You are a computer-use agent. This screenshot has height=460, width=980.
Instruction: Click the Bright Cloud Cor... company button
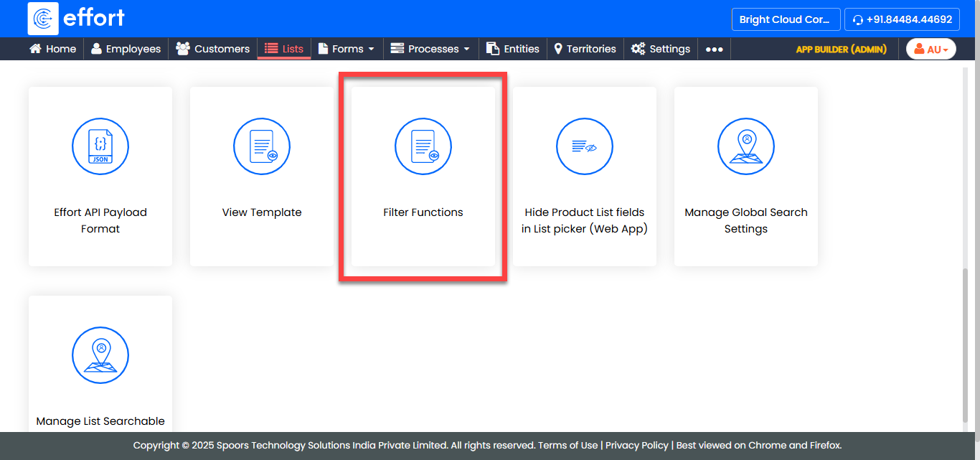tap(785, 19)
